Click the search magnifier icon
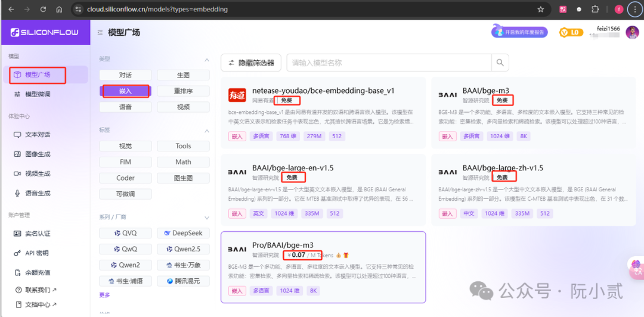Viewport: 644px width, 317px height. click(500, 63)
